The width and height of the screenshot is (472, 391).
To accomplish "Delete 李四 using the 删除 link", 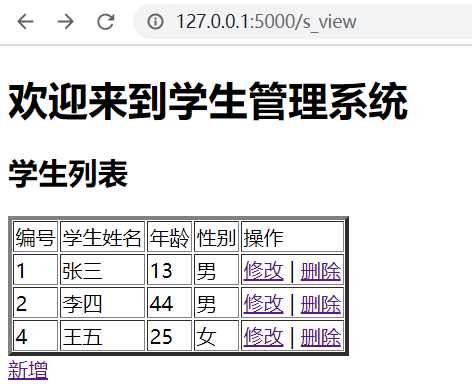I will pyautogui.click(x=321, y=304).
